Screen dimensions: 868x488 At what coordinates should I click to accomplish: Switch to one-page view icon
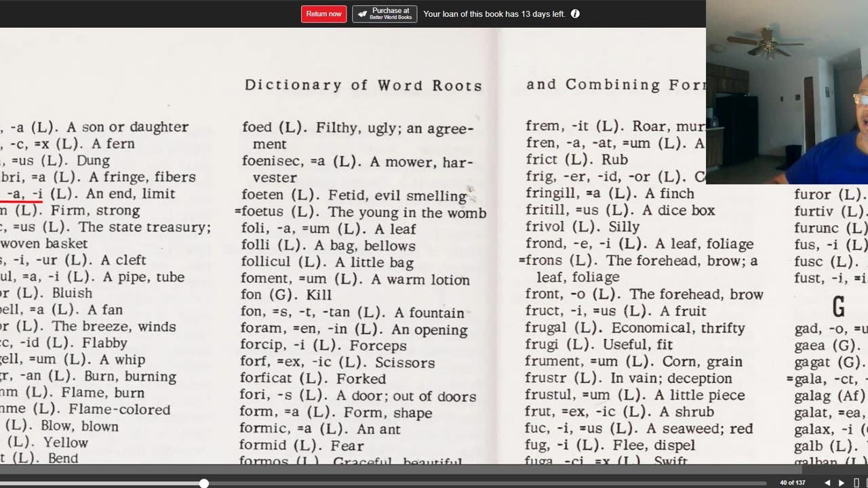tap(856, 483)
